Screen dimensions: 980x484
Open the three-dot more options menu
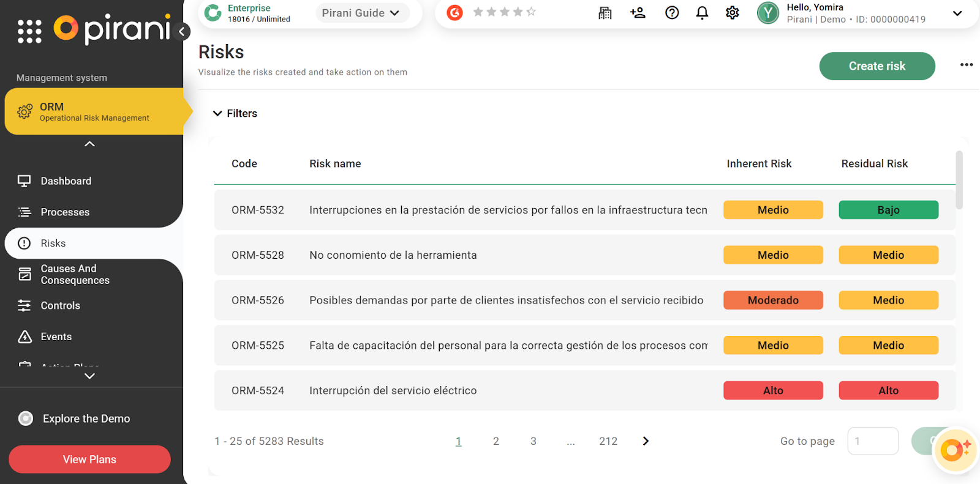pyautogui.click(x=966, y=65)
